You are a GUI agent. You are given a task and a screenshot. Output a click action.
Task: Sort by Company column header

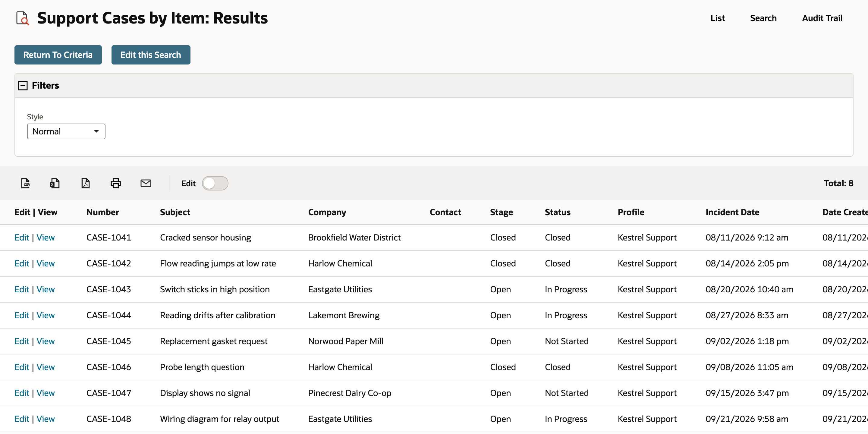point(327,212)
